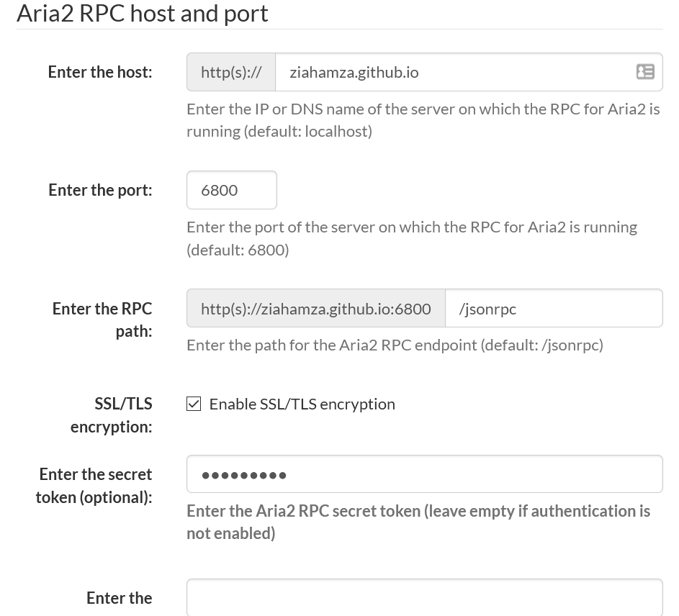Click the http(s)://ziahamza.github.io:6800 prefix label
The width and height of the screenshot is (679, 616).
pyautogui.click(x=315, y=308)
